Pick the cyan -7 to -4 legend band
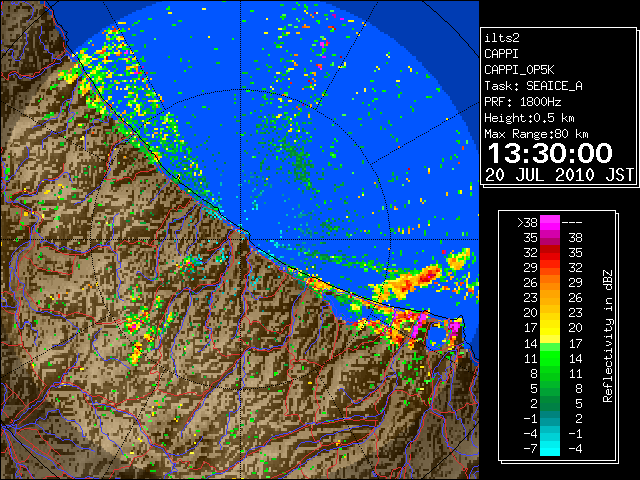This screenshot has width=640, height=480. (x=550, y=448)
